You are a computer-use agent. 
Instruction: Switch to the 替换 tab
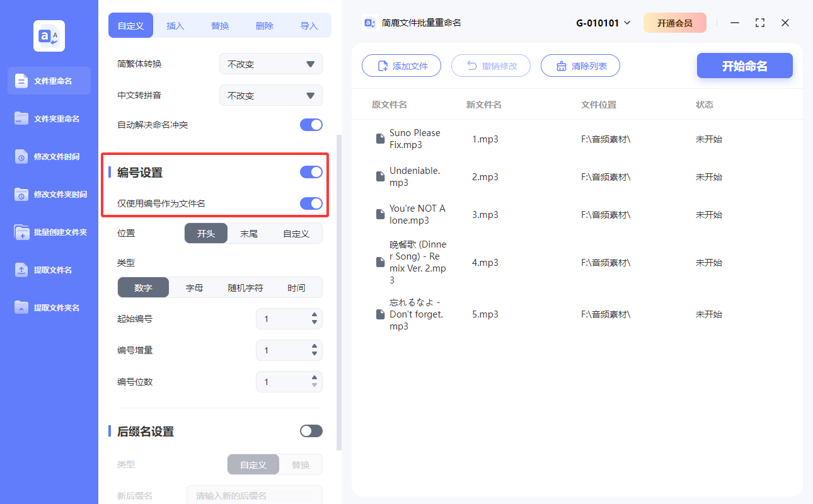click(x=220, y=25)
